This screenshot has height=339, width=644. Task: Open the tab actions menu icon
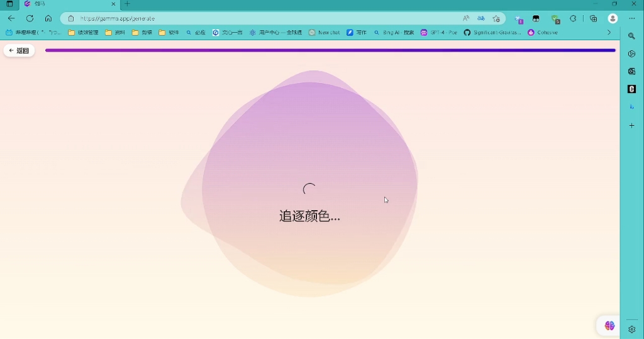coord(9,4)
